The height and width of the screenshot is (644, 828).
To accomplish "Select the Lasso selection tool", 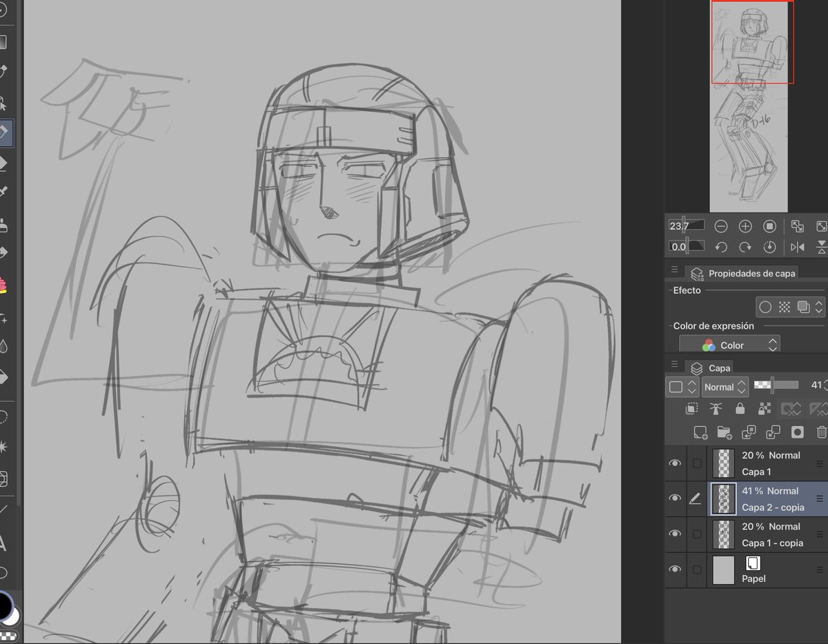I will (x=3, y=416).
